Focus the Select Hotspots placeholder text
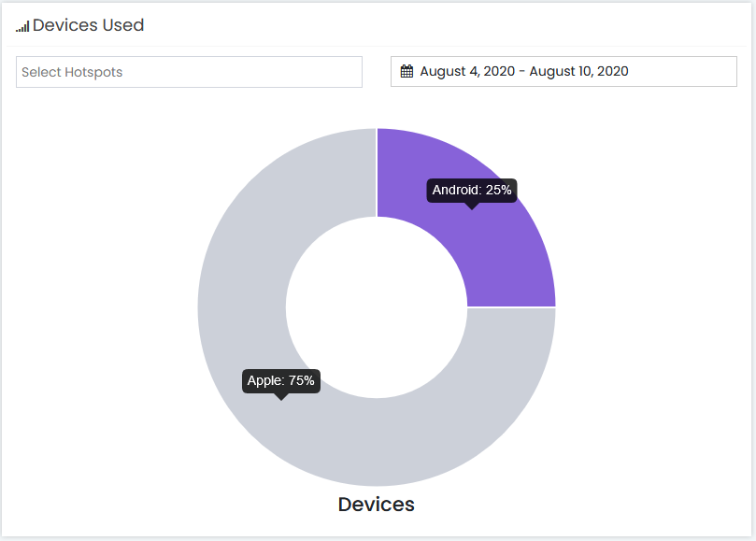756x541 pixels. coord(72,72)
